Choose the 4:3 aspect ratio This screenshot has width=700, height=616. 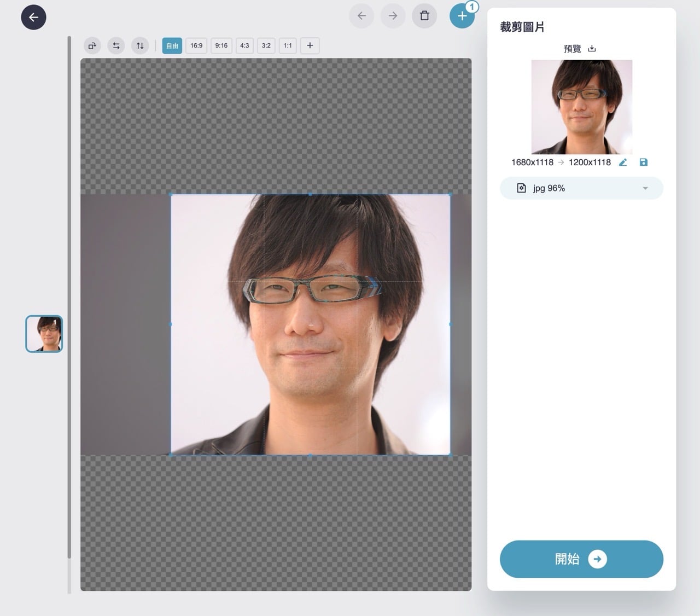244,46
